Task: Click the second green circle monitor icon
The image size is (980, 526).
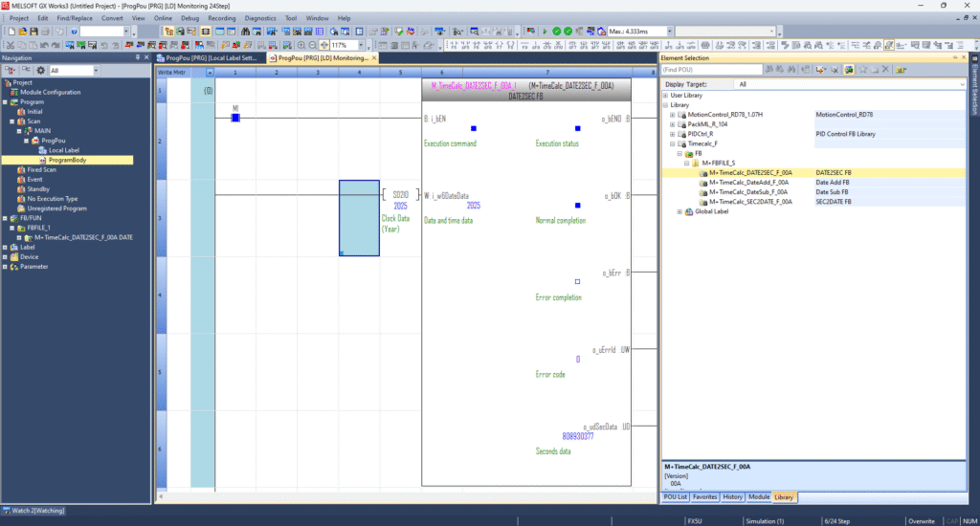Action: (x=568, y=32)
